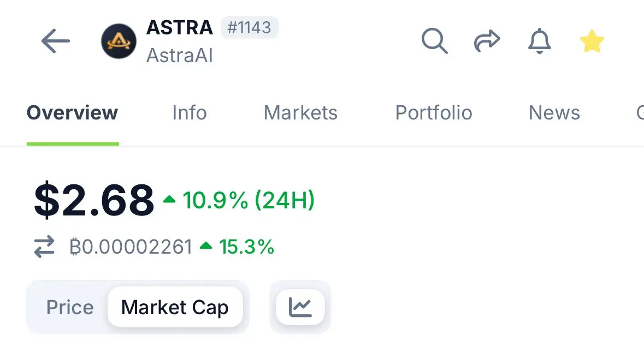Toggle the yellow favorite star
This screenshot has height=348, width=644.
592,41
